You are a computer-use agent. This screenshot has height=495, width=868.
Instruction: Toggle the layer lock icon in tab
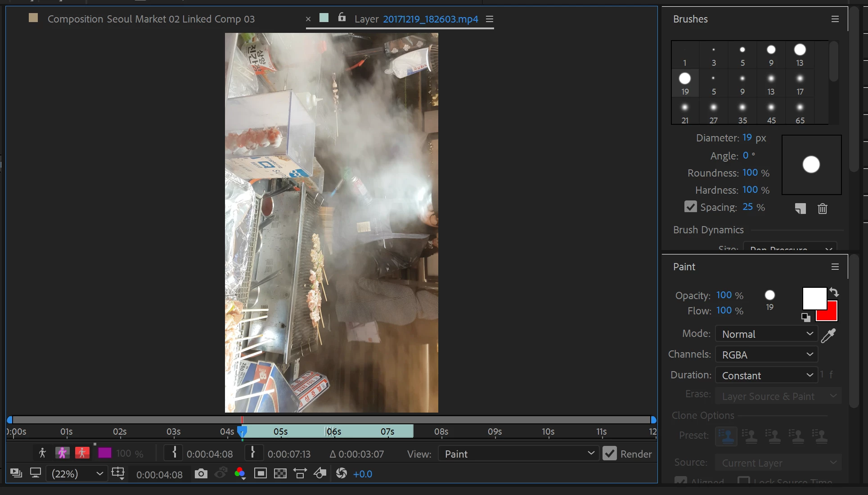click(342, 18)
